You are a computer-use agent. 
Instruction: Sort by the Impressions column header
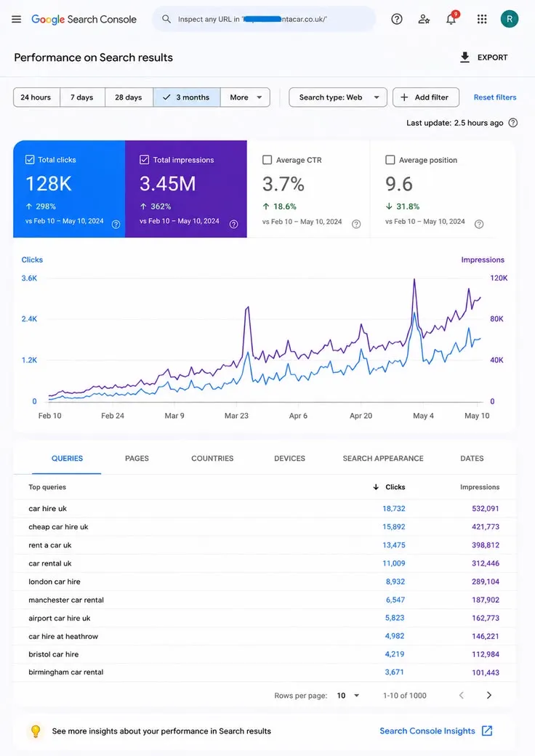[480, 487]
